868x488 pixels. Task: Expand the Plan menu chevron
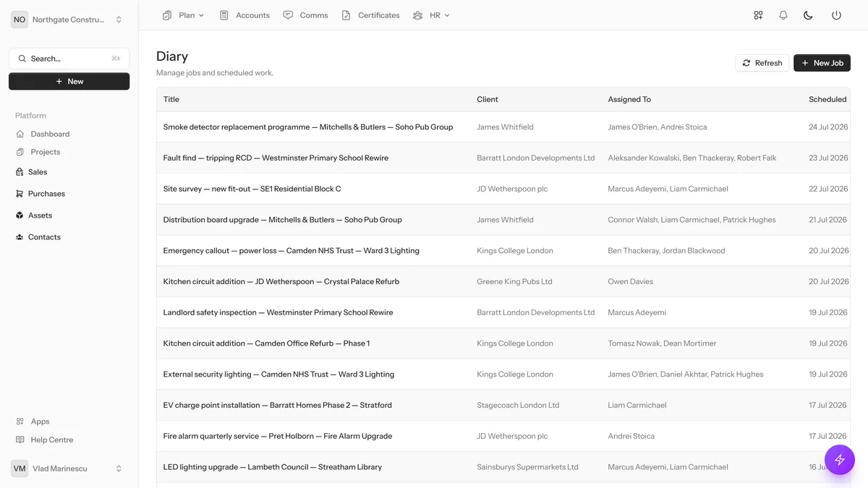pos(201,15)
